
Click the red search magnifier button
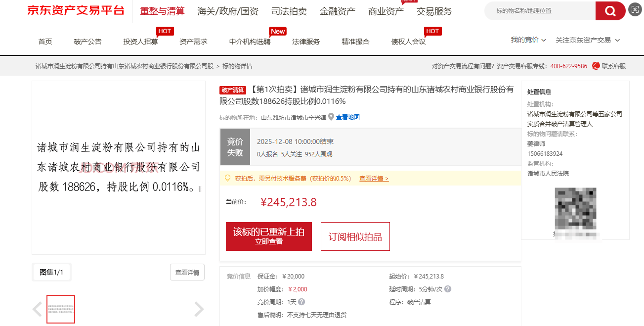[610, 11]
